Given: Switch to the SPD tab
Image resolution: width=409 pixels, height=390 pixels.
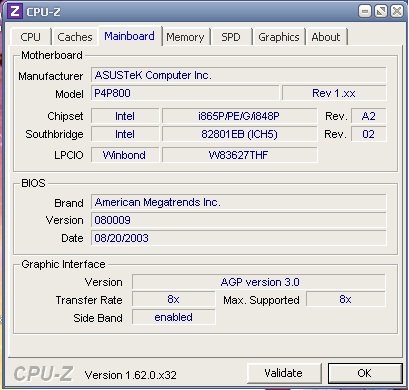Looking at the screenshot, I should (231, 37).
